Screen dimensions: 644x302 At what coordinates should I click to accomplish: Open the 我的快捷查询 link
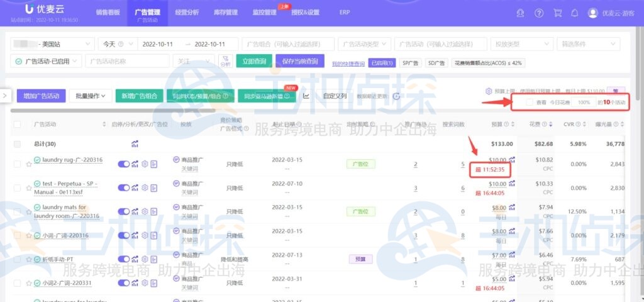pos(348,64)
